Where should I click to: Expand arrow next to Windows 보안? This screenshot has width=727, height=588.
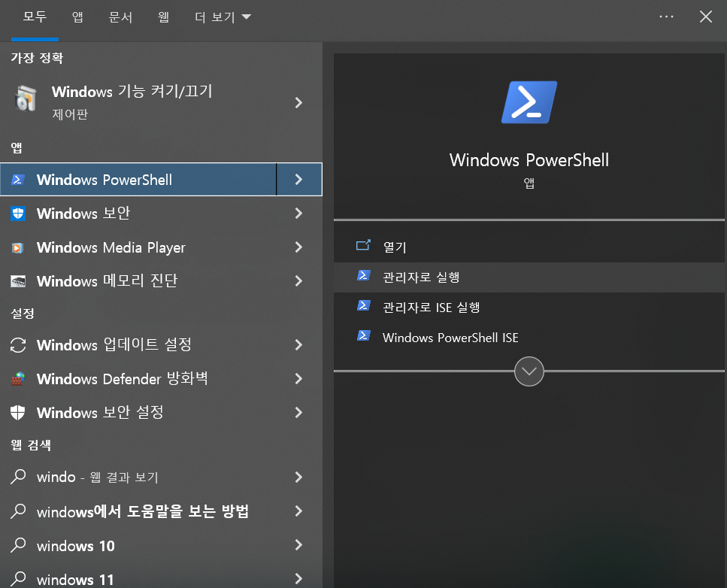coord(298,214)
